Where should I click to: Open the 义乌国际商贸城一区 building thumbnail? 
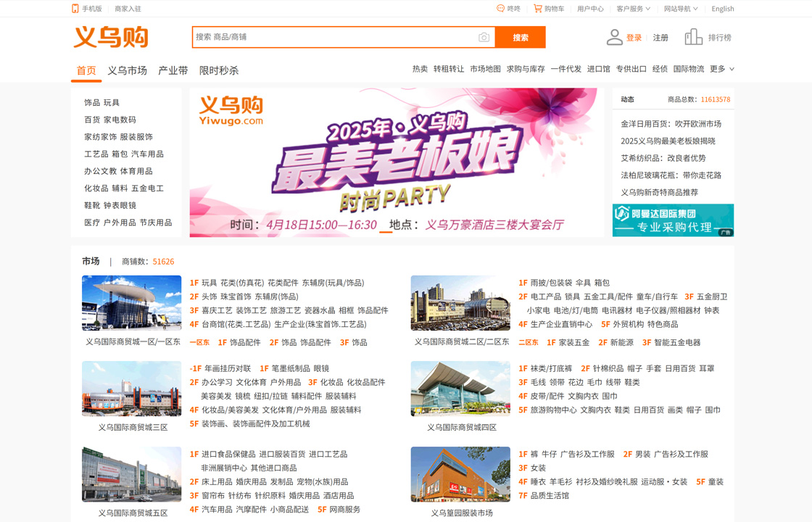(x=131, y=303)
